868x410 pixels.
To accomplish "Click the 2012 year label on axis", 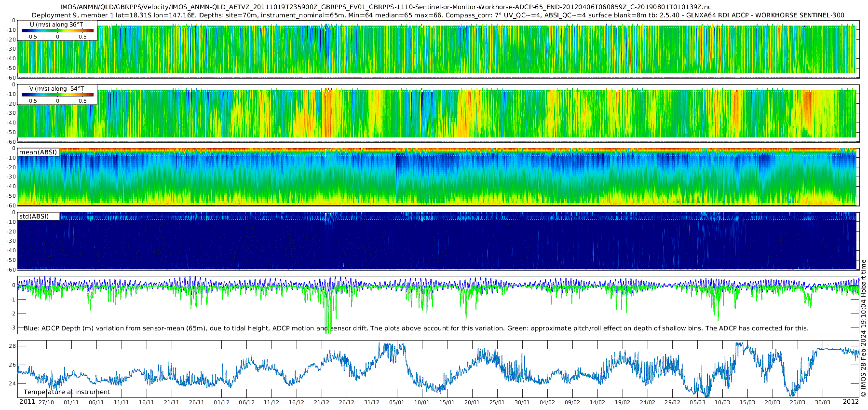I will [851, 402].
